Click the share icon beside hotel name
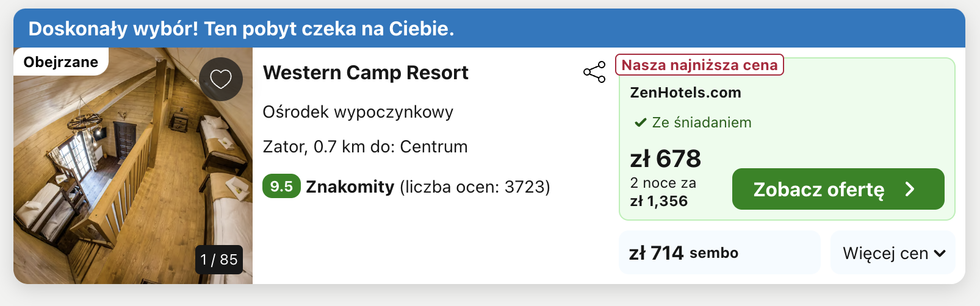This screenshot has width=980, height=306. point(594,72)
